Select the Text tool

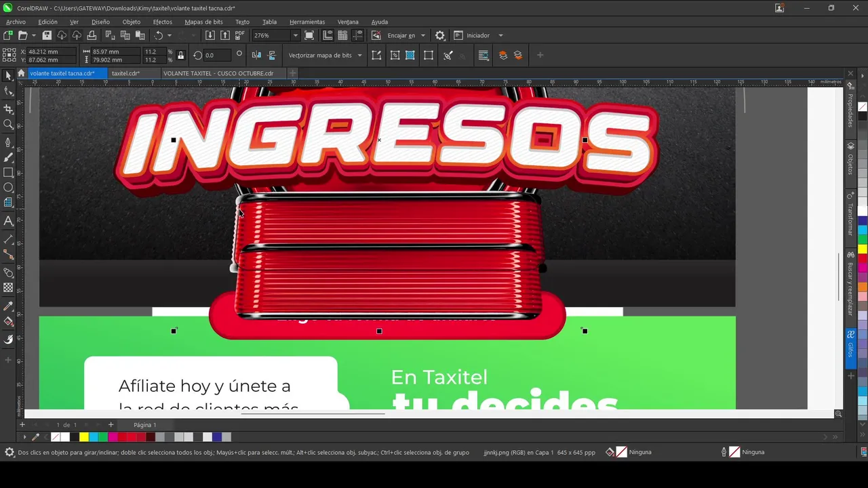[8, 221]
